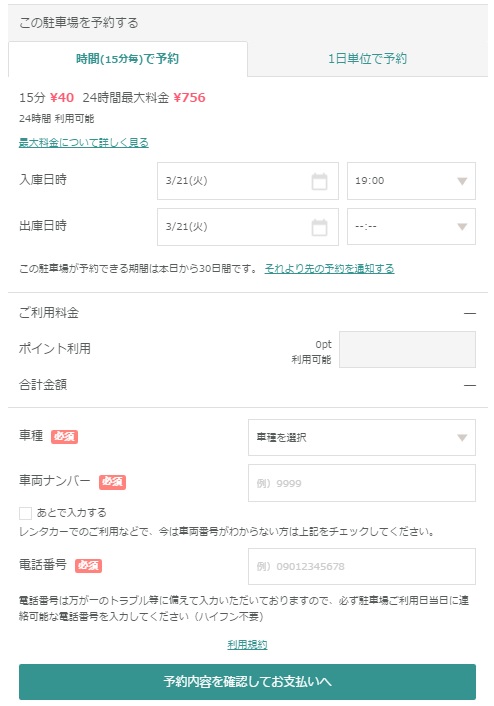Switch to the 時間(15分毎)で予約 tab

pos(128,59)
